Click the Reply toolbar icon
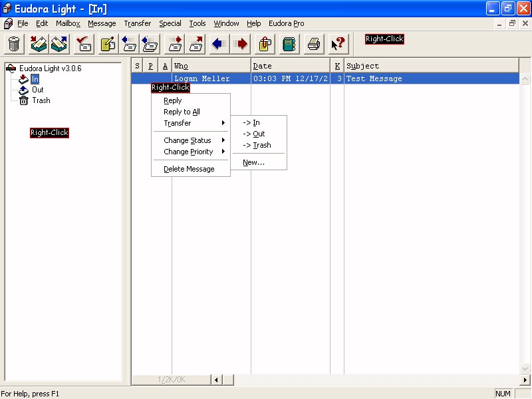 [128, 44]
